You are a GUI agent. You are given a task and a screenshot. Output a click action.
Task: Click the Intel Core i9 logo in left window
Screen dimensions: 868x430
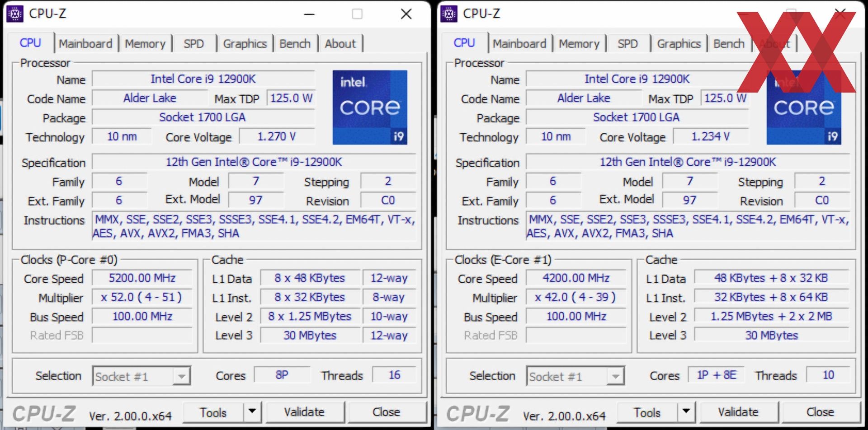tap(370, 107)
